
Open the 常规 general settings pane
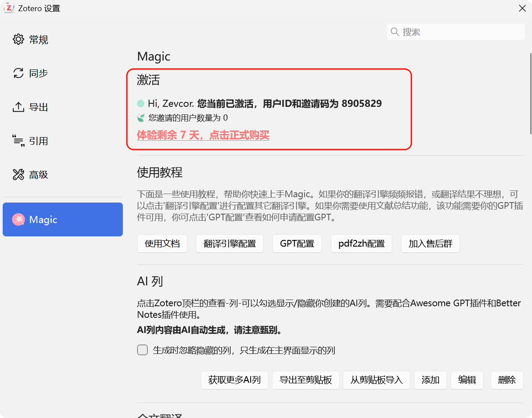[63, 40]
